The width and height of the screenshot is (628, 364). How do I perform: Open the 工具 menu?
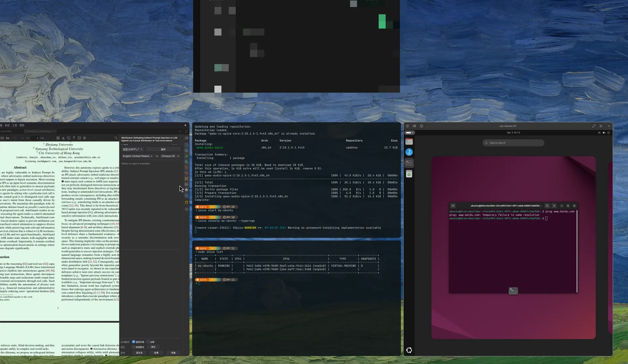(15, 126)
